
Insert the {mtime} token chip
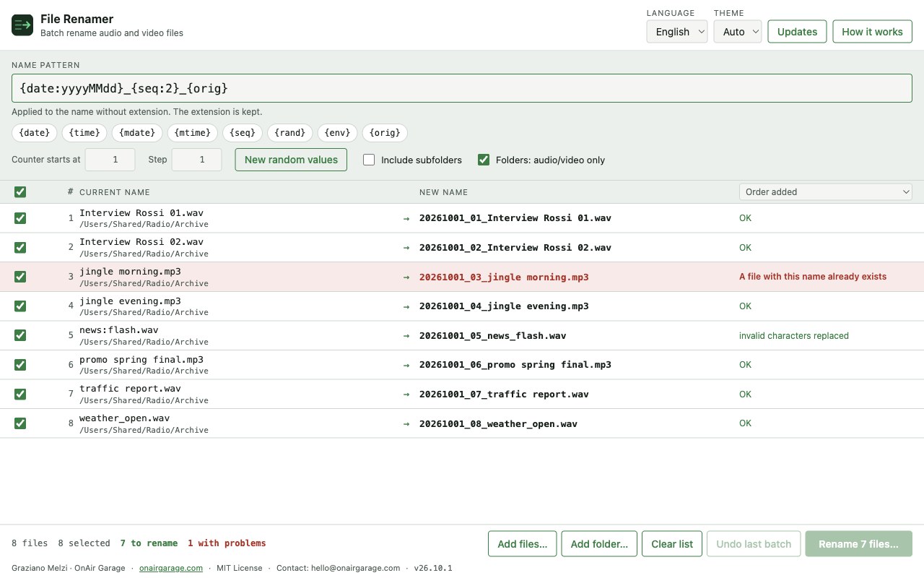[x=193, y=133]
